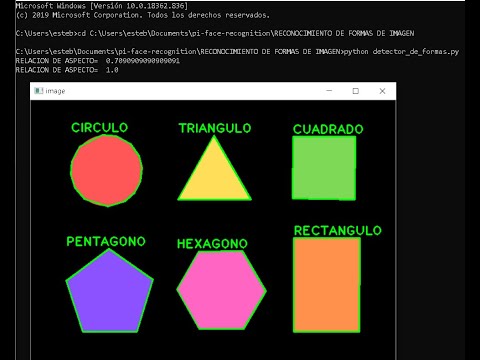Click the CUADRADO label

click(x=328, y=129)
